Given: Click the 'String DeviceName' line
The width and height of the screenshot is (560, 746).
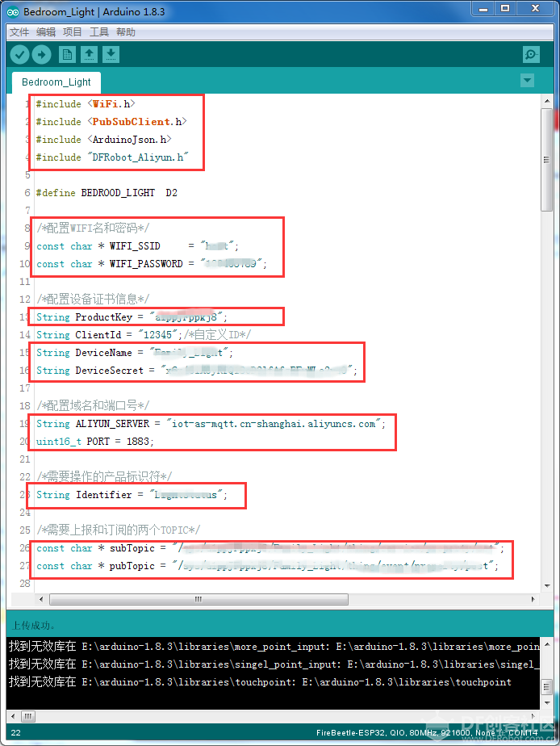Looking at the screenshot, I should coord(135,353).
